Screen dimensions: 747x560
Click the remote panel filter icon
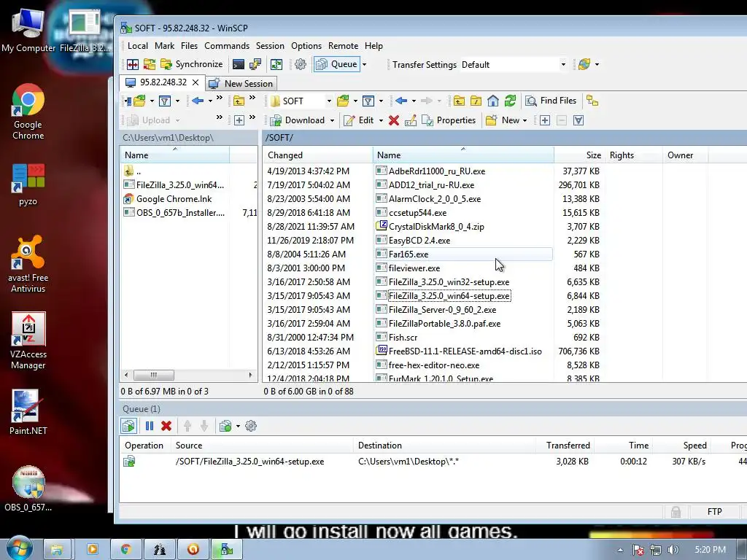(368, 101)
